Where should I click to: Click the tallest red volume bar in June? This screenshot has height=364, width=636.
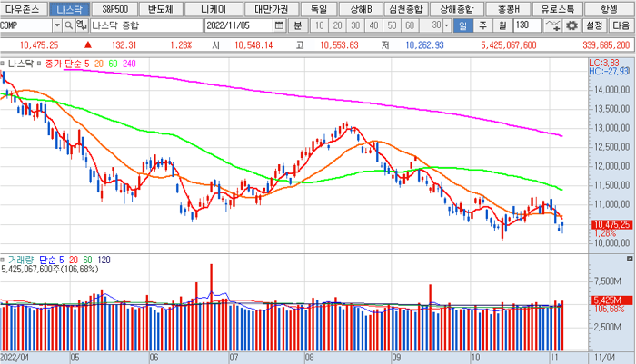(212, 307)
